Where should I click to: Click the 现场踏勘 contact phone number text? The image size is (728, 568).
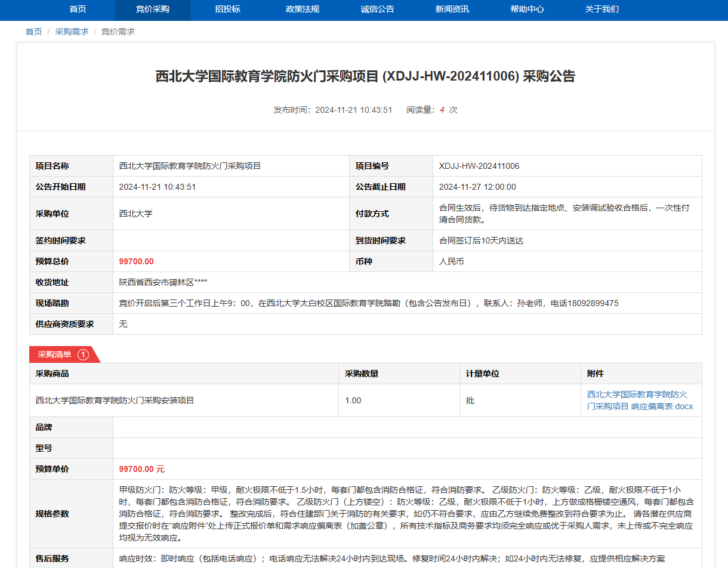click(584, 303)
